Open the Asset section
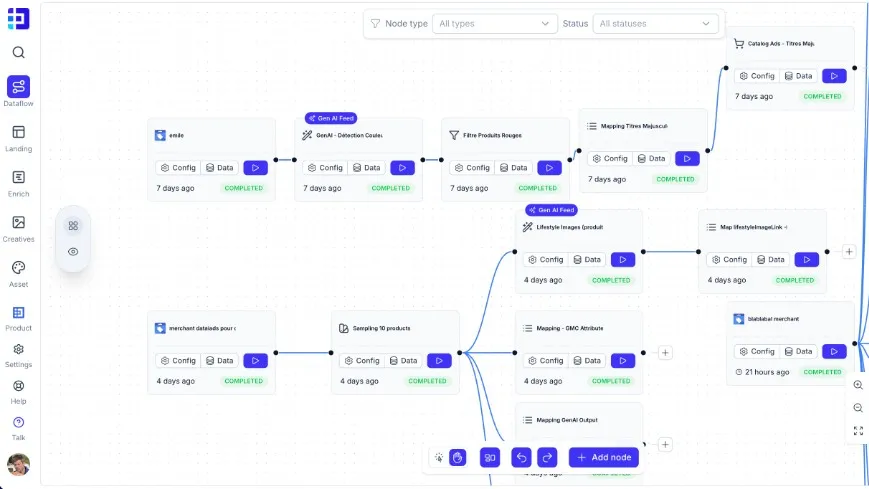The width and height of the screenshot is (869, 489). tap(18, 274)
